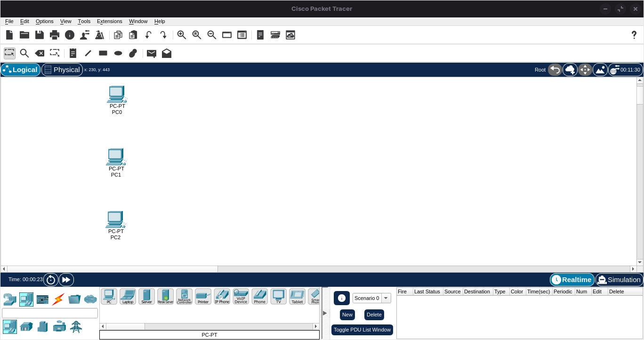The image size is (644, 340).
Task: Click the New scenario button
Action: pyautogui.click(x=347, y=315)
